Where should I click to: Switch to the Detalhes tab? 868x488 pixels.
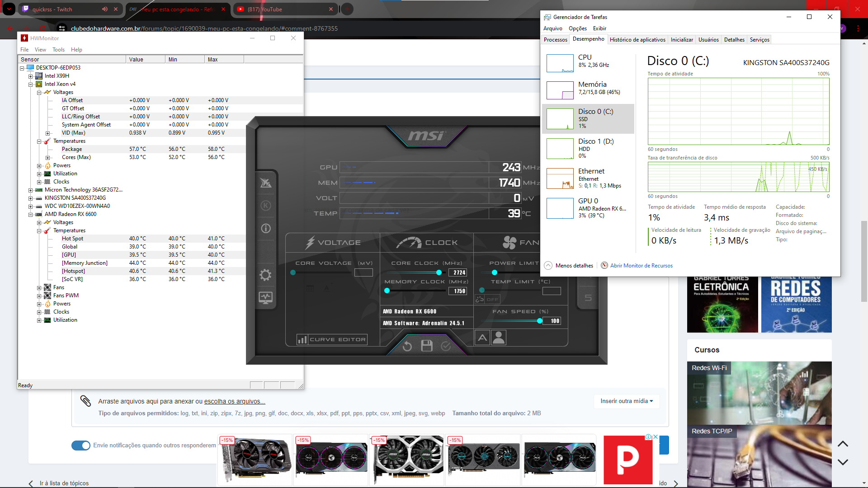(x=734, y=40)
